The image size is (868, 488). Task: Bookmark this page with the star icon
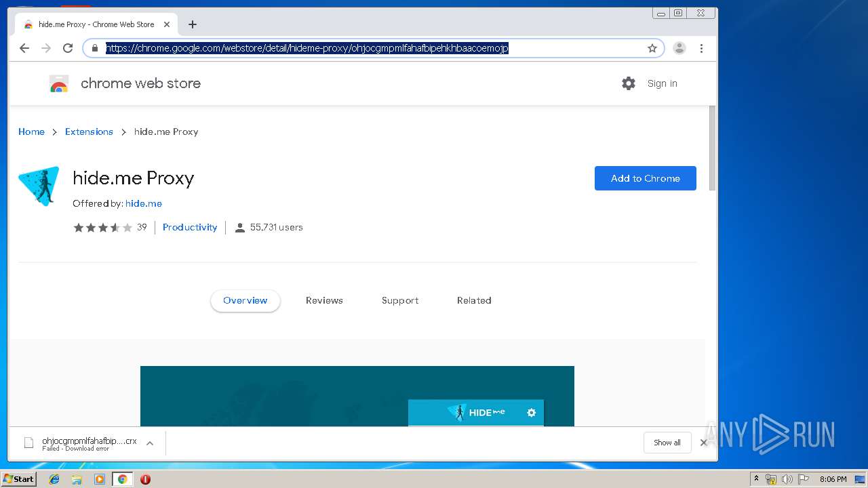click(652, 48)
